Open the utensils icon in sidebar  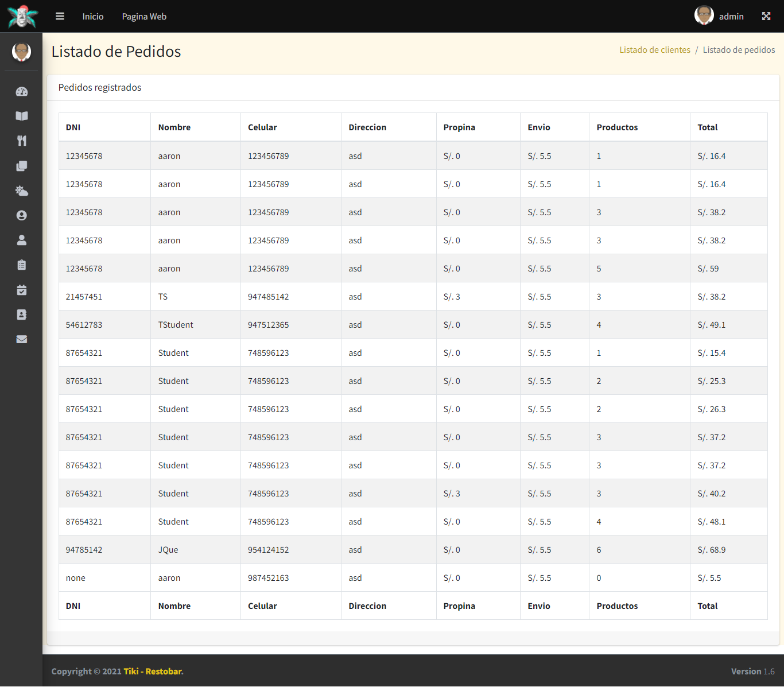tap(22, 141)
